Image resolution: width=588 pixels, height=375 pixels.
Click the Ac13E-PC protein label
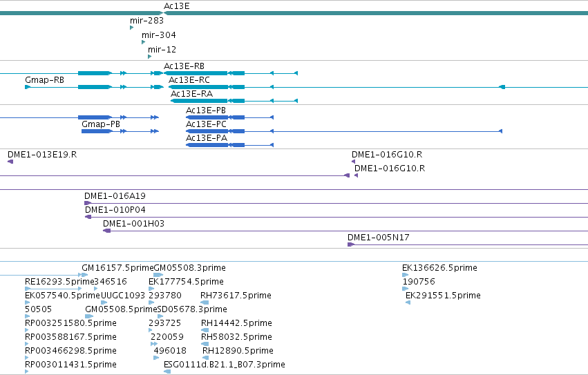[x=207, y=124]
